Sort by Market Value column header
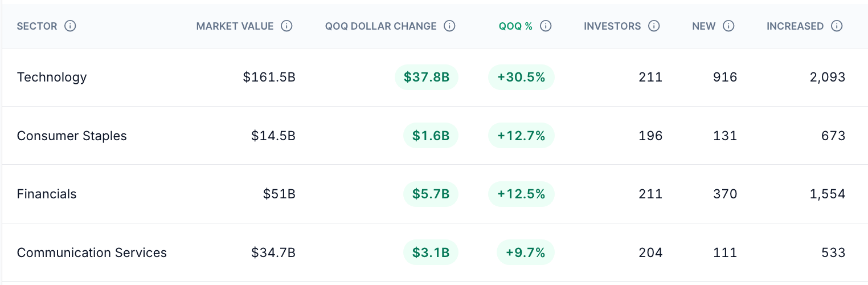Viewport: 868px width, 285px height. (235, 26)
